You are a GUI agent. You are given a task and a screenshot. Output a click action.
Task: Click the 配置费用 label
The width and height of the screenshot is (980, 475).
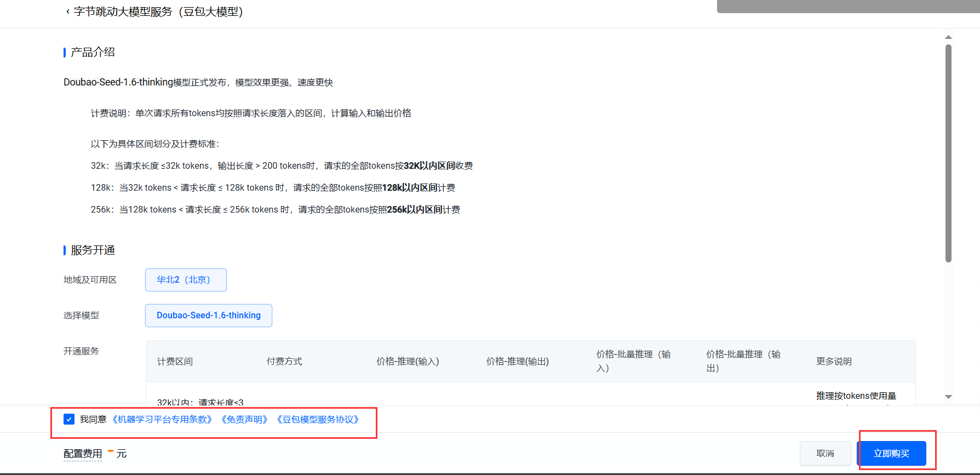tap(83, 454)
